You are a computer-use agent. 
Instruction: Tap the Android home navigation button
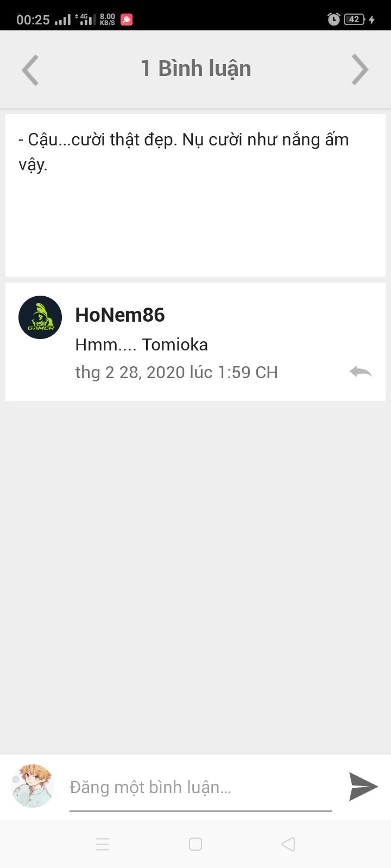pos(195,844)
